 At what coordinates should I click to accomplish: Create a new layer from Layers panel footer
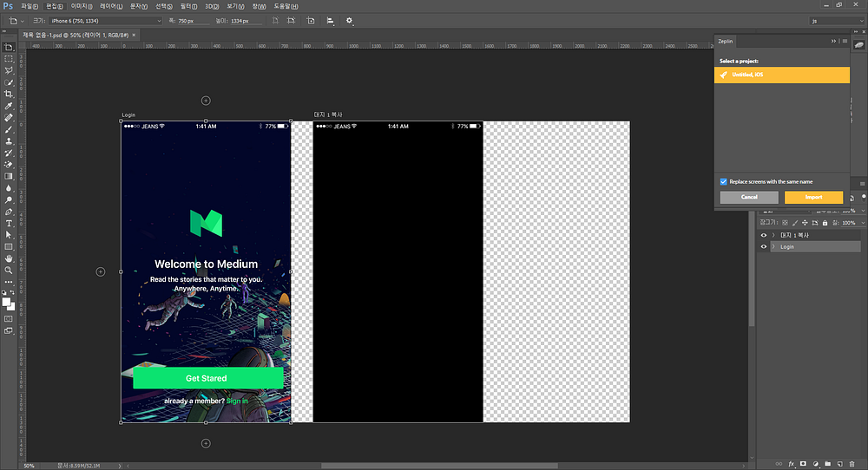click(x=839, y=464)
